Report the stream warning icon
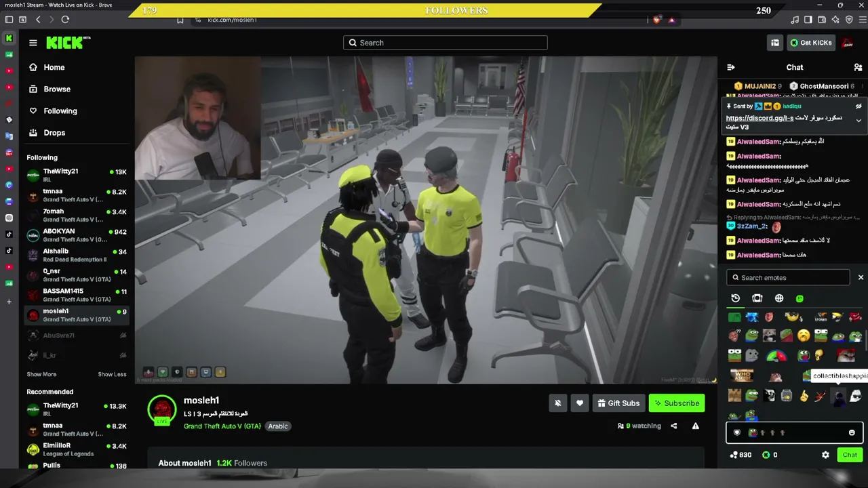 click(x=695, y=426)
